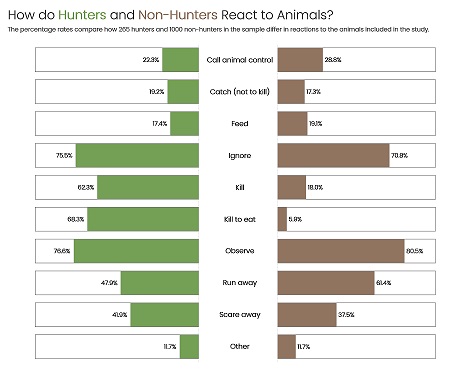The image size is (465, 375).
Task: Click the green 'Hunters' word in title
Action: pyautogui.click(x=82, y=15)
